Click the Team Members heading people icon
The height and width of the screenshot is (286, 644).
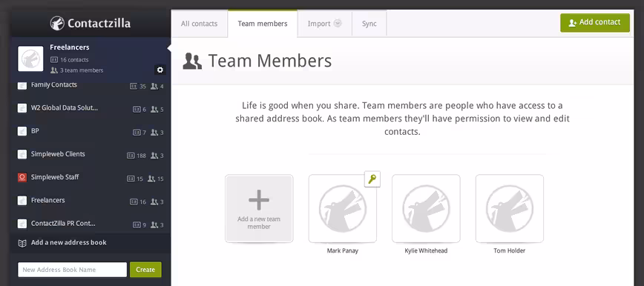point(192,61)
